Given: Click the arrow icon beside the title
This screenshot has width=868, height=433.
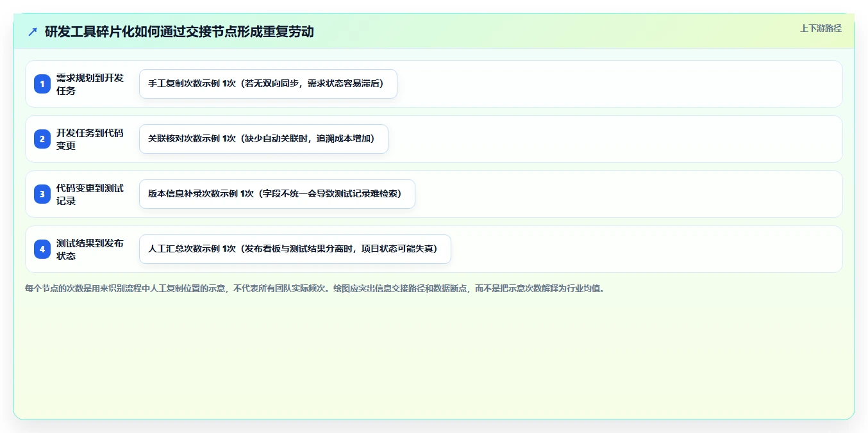Looking at the screenshot, I should [33, 31].
